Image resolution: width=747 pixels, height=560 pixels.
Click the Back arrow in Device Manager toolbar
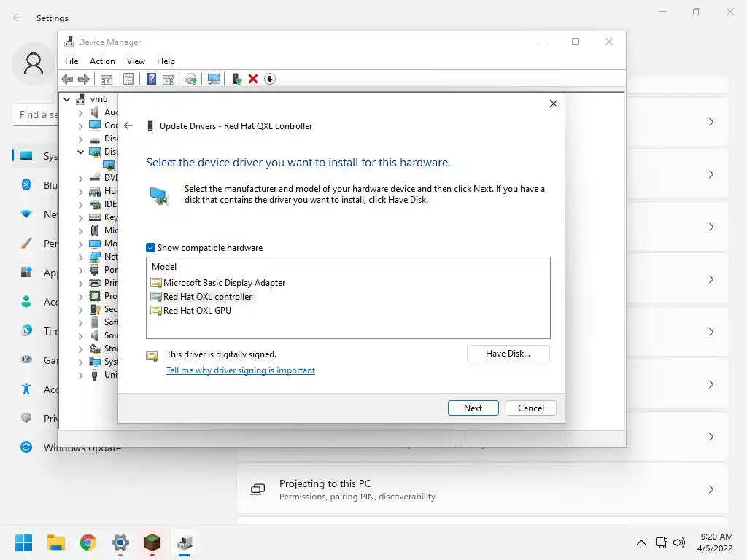coord(67,79)
